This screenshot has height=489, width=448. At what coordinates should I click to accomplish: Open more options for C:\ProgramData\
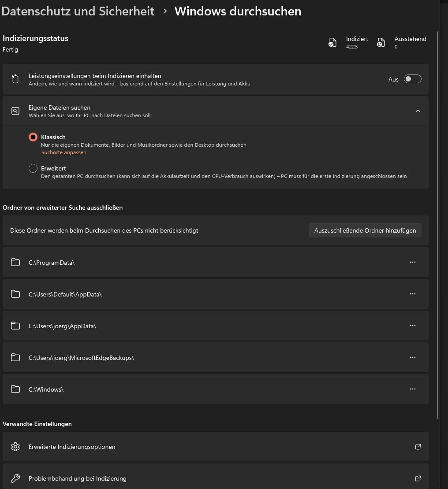413,262
